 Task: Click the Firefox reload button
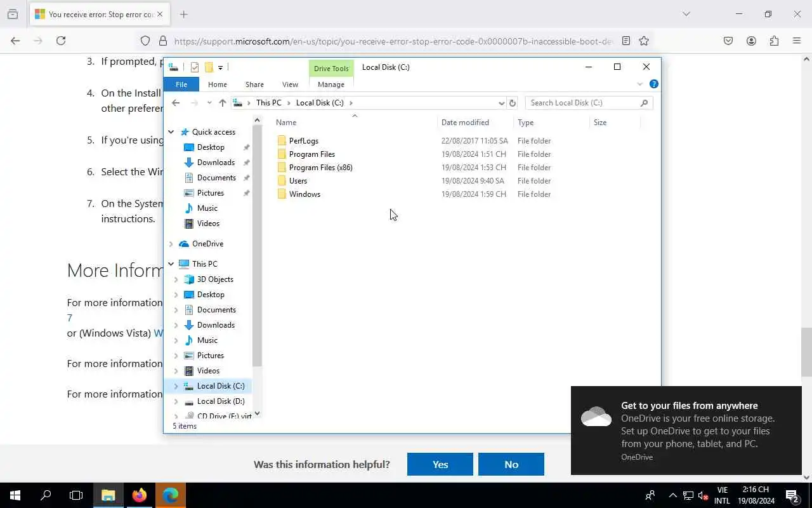pyautogui.click(x=61, y=41)
